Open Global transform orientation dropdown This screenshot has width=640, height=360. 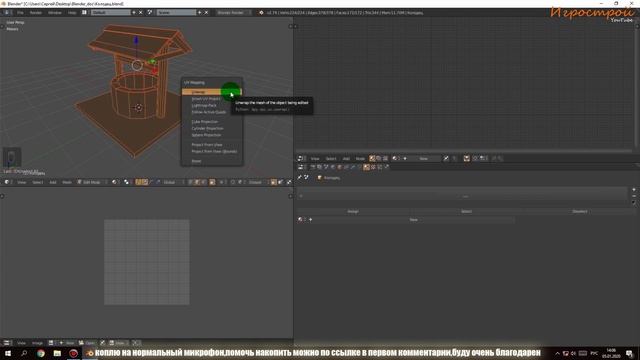(x=173, y=182)
